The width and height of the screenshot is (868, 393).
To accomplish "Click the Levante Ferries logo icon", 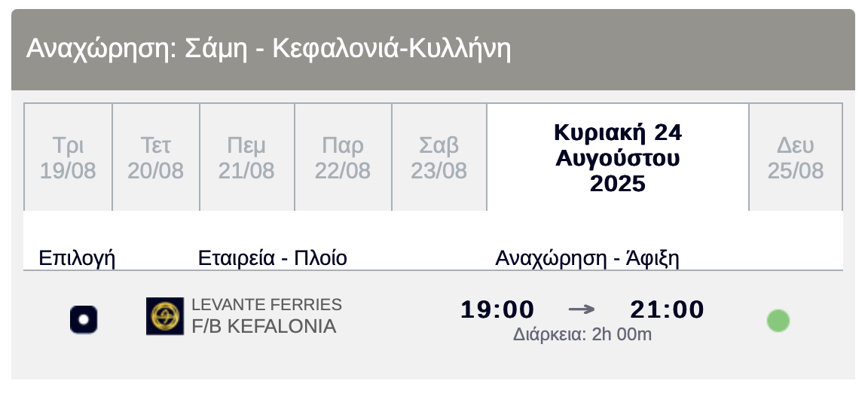I will 165,316.
